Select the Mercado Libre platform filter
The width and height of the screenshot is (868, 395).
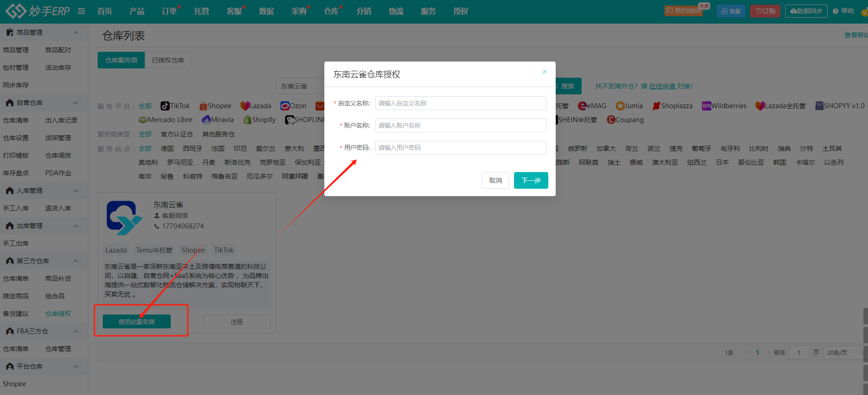coord(165,120)
